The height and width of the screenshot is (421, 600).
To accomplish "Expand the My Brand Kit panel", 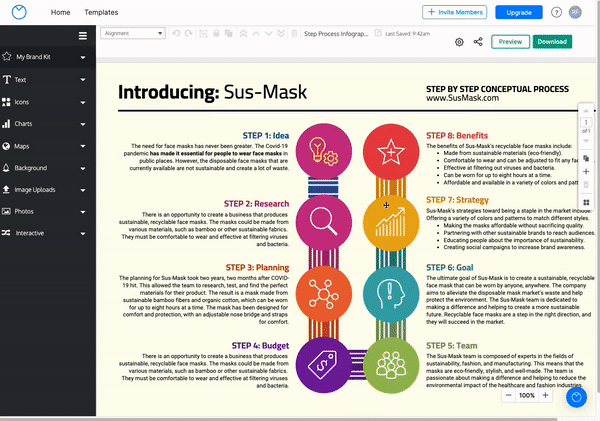I will 48,57.
